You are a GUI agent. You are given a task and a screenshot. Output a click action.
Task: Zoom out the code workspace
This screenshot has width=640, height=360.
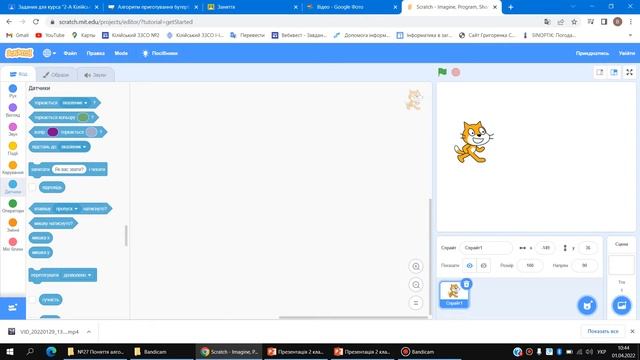(x=416, y=284)
